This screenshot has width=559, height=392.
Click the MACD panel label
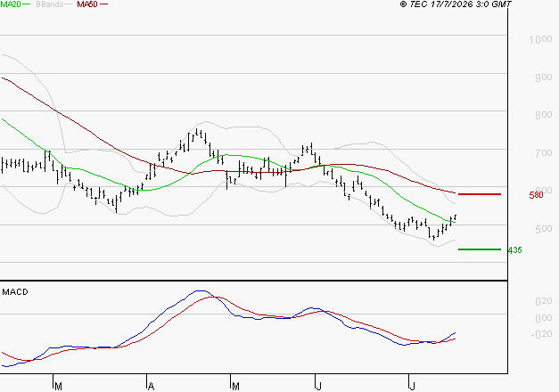click(x=15, y=292)
